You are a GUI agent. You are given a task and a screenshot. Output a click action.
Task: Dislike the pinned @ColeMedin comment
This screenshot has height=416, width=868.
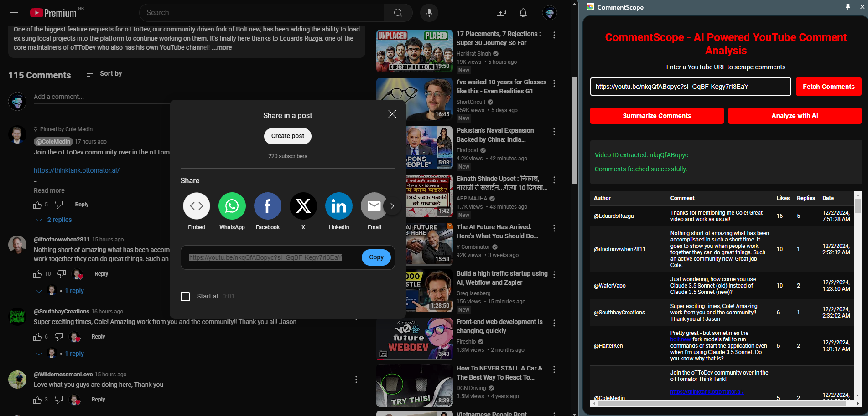tap(59, 205)
